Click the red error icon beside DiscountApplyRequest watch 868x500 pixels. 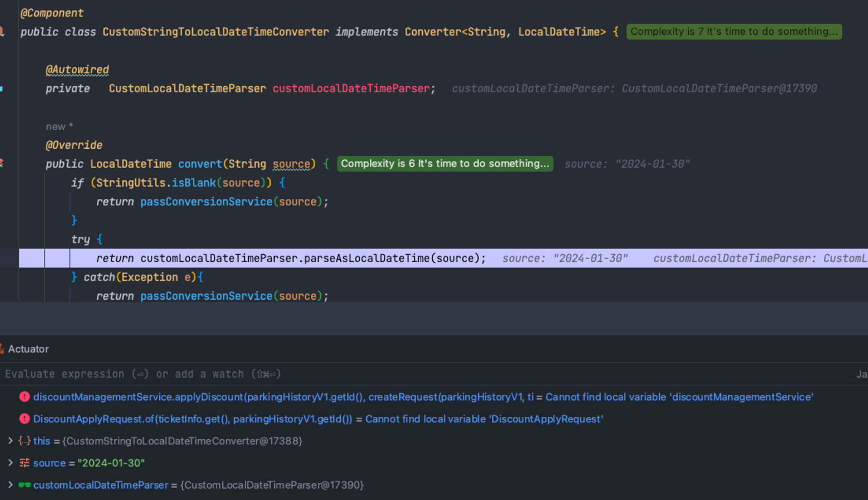click(x=24, y=419)
